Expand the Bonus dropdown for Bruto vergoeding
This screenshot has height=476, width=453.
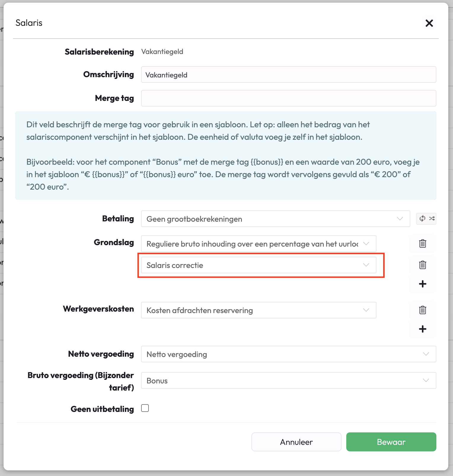(288, 381)
